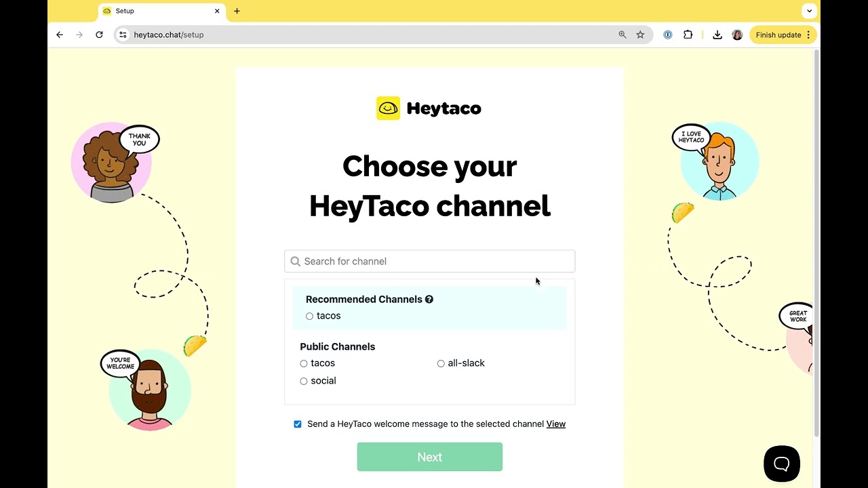Select tacos under Public Channels

click(304, 363)
